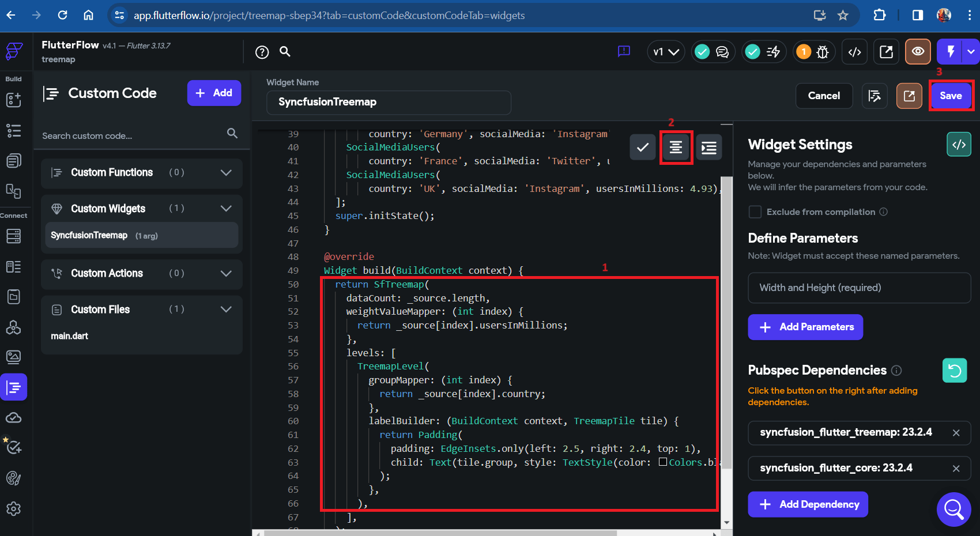This screenshot has width=980, height=536.
Task: Click Pubspec Dependencies info icon
Action: 896,371
